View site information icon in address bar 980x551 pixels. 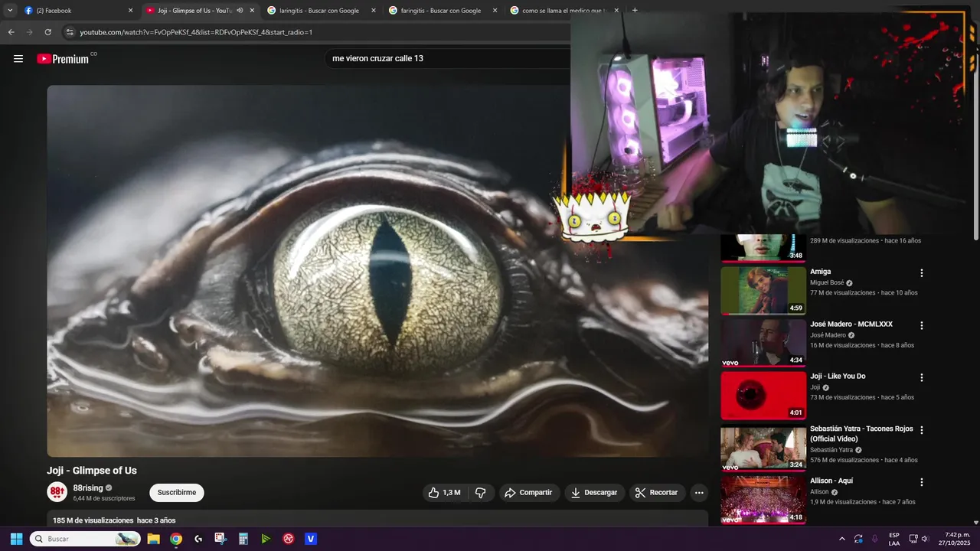click(x=70, y=32)
